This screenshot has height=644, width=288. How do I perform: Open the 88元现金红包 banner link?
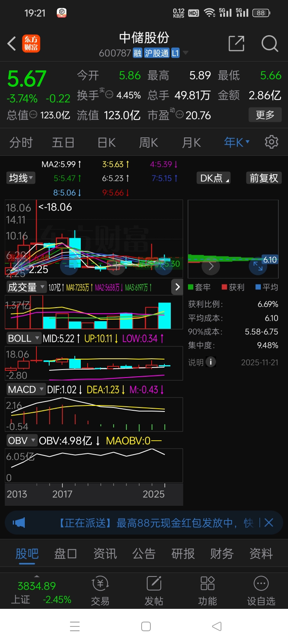156,523
